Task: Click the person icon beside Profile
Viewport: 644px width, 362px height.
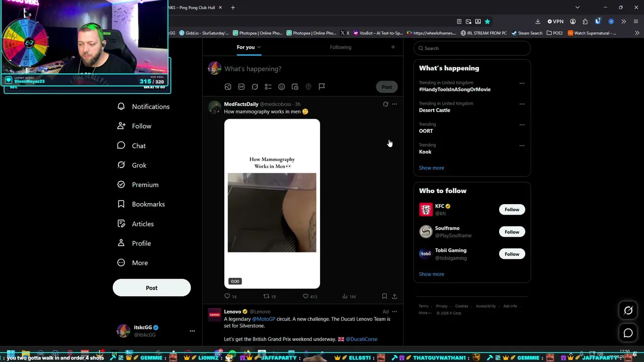Action: tap(121, 243)
